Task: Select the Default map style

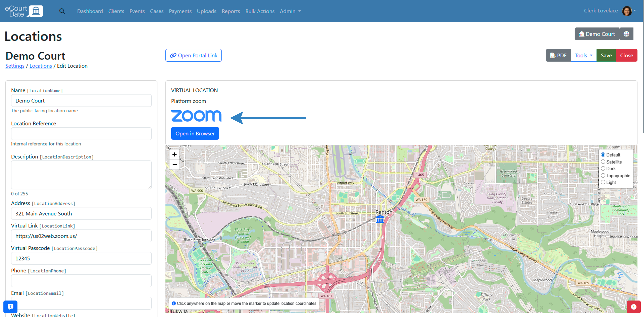Action: tap(603, 155)
